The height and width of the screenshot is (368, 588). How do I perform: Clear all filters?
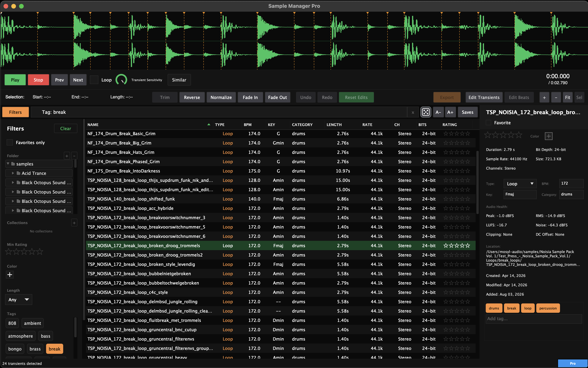click(66, 129)
